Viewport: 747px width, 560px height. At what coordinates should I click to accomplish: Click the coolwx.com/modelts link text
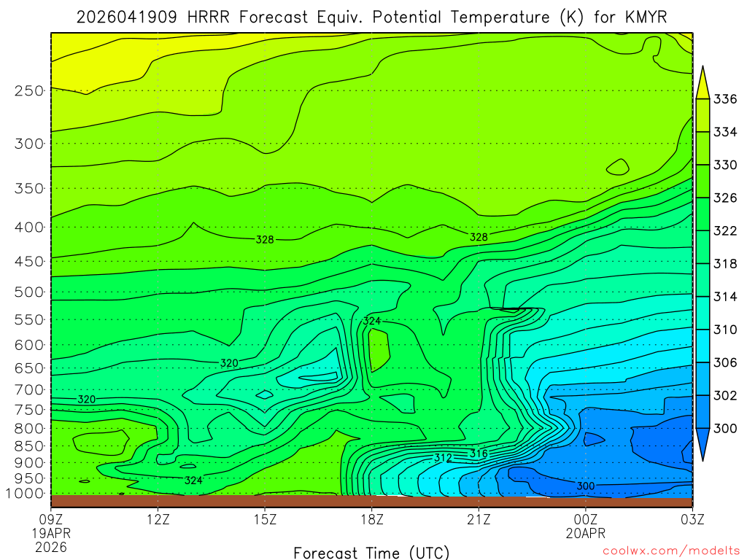coord(671,551)
